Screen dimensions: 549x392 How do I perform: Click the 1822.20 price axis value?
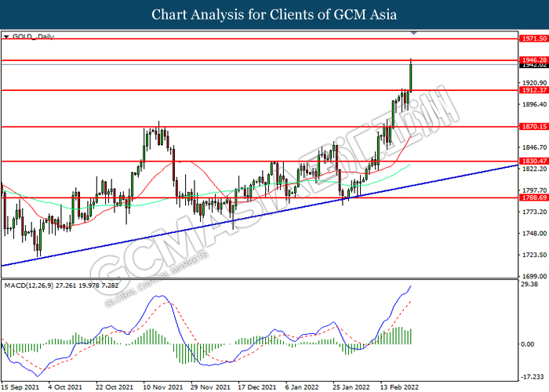[x=534, y=169]
